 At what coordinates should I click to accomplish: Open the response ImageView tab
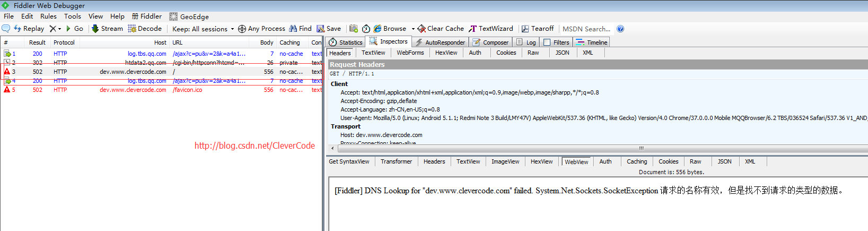(505, 161)
